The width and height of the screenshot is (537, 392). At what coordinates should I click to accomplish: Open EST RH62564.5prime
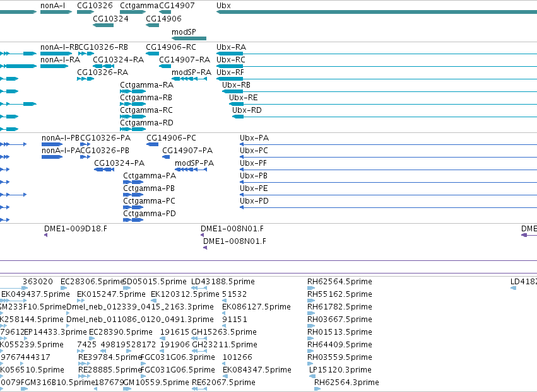click(339, 282)
